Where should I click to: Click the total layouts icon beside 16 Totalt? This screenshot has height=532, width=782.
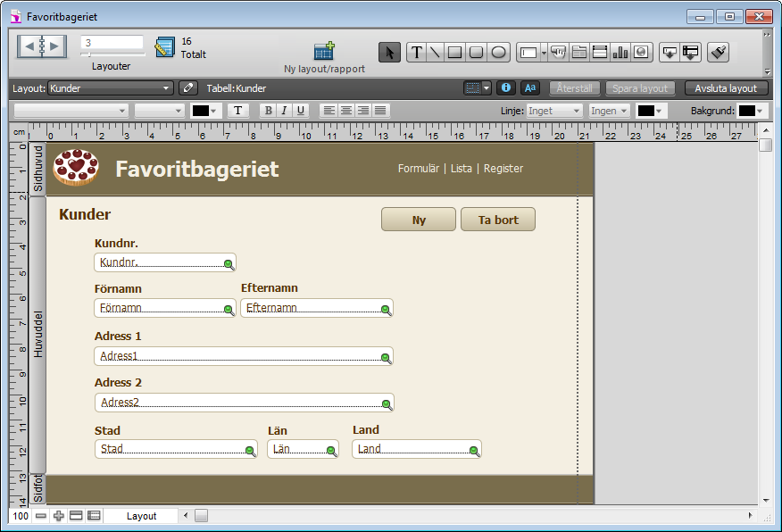(x=165, y=47)
